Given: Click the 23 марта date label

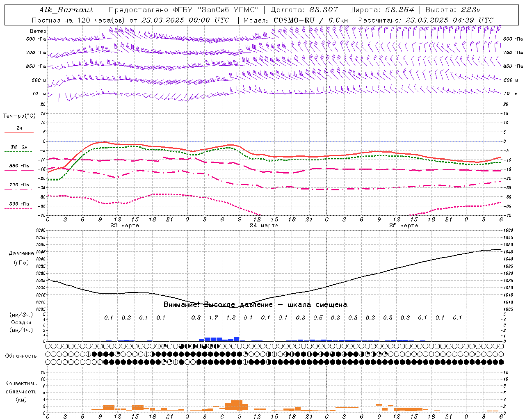Looking at the screenshot, I should [x=125, y=226].
